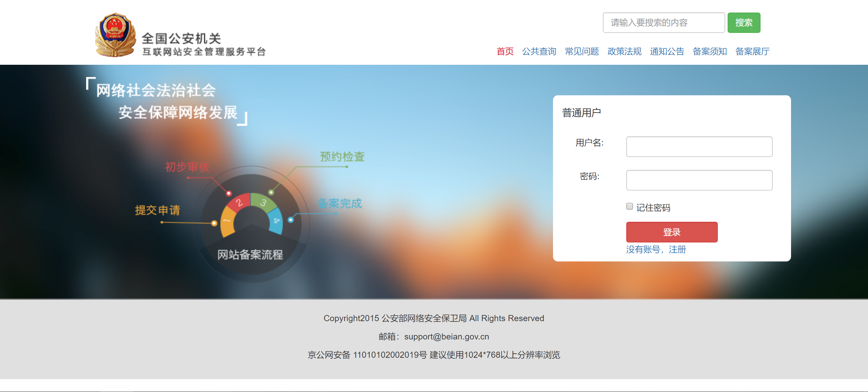Go to 公共查询 menu item

tap(539, 52)
